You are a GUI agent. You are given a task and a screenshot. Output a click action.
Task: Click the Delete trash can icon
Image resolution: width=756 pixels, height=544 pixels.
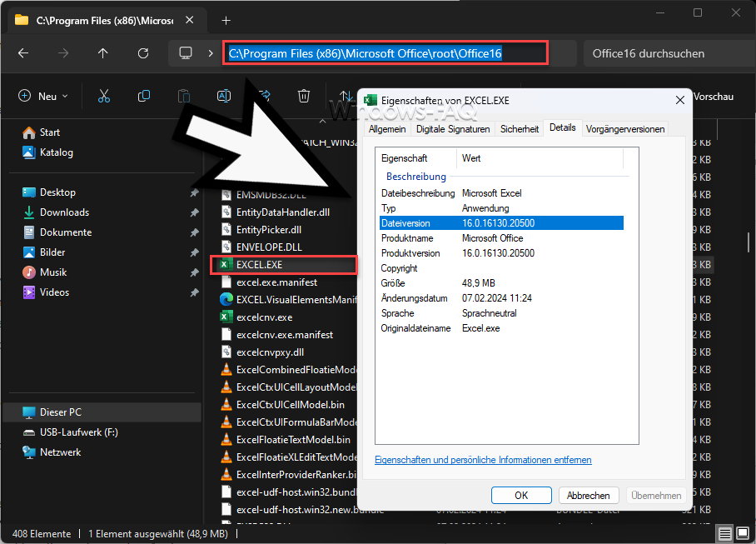[304, 96]
